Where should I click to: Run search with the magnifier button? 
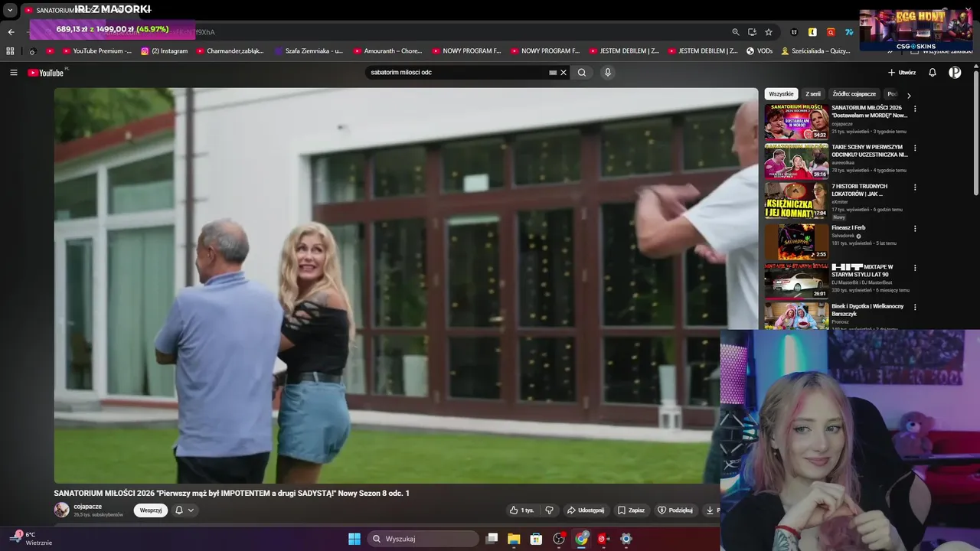(582, 73)
